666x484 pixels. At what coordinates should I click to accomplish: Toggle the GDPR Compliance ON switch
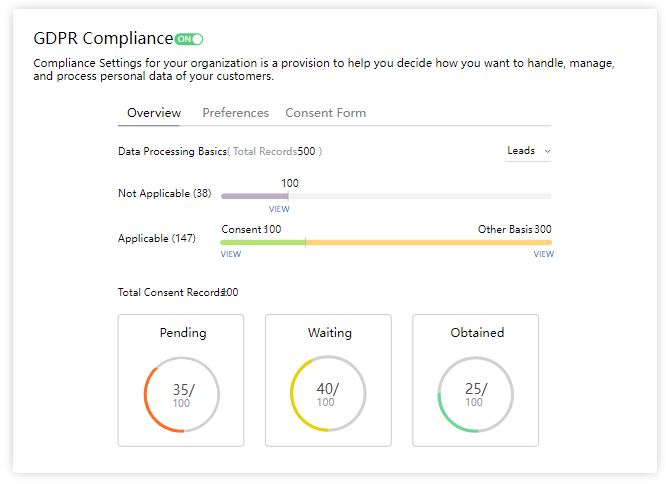coord(188,39)
